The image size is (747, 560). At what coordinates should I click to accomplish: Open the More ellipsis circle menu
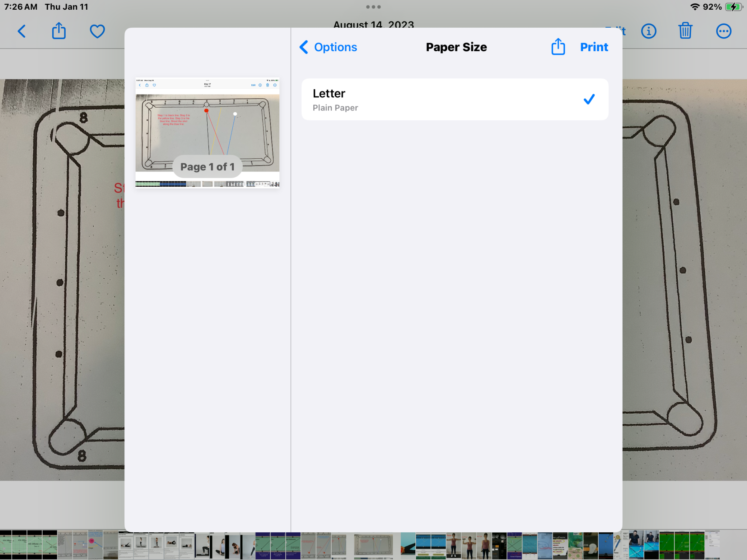[723, 31]
